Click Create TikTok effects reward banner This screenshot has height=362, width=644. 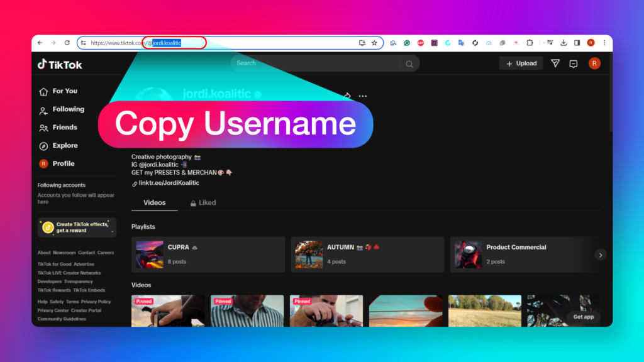coord(77,228)
